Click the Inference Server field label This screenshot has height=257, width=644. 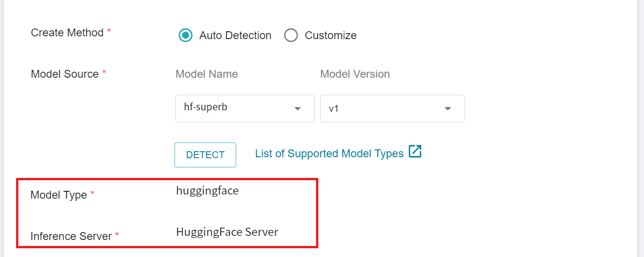pyautogui.click(x=71, y=236)
